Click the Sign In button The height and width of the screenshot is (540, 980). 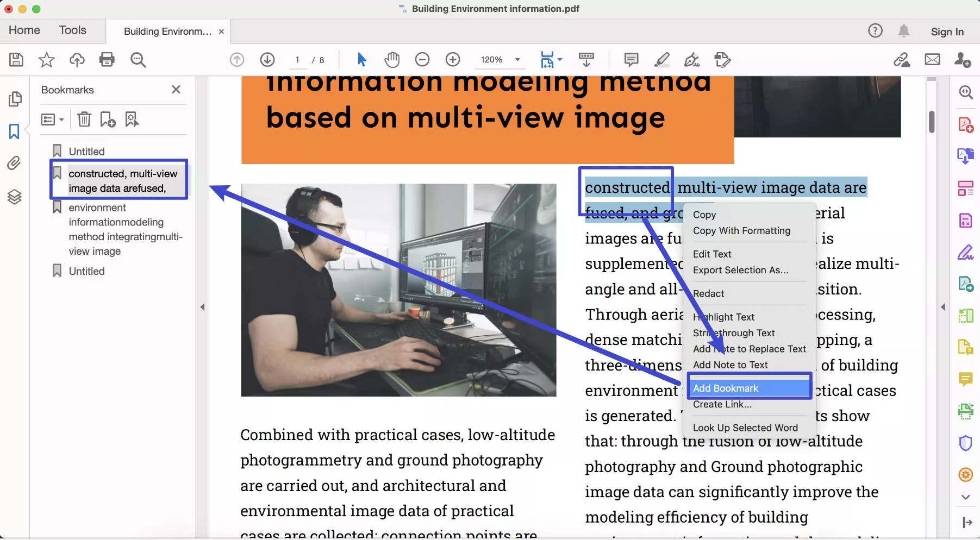947,32
